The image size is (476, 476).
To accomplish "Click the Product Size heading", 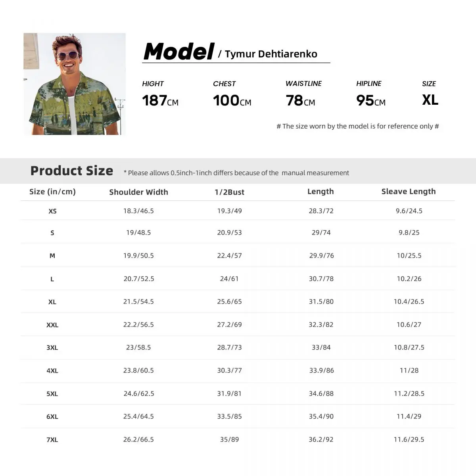I will click(72, 171).
